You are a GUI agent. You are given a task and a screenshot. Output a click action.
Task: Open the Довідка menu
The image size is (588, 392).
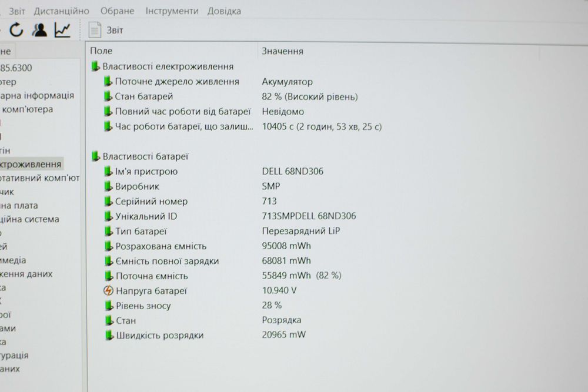click(x=224, y=11)
